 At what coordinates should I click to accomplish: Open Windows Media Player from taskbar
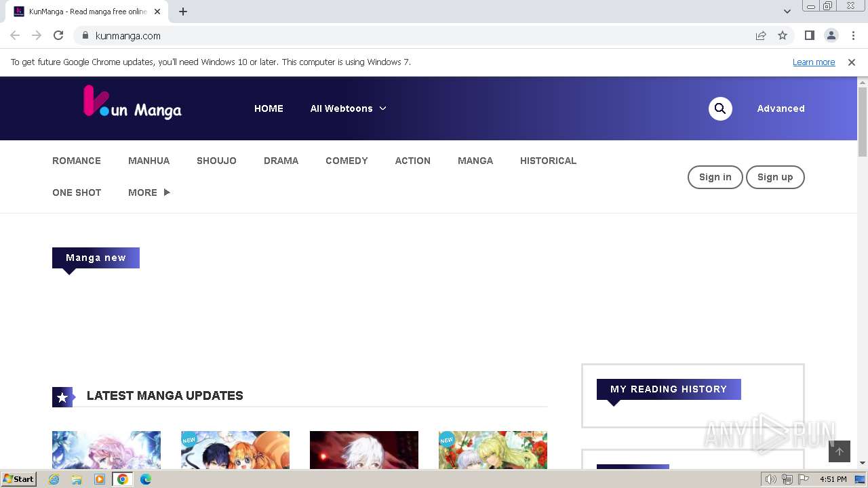pos(100,479)
